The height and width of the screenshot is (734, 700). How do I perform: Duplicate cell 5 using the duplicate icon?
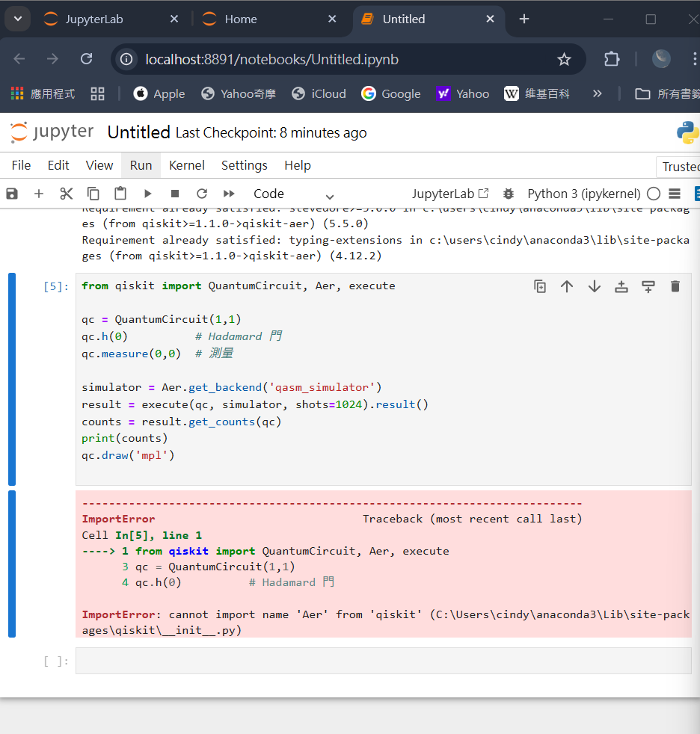[x=540, y=286]
